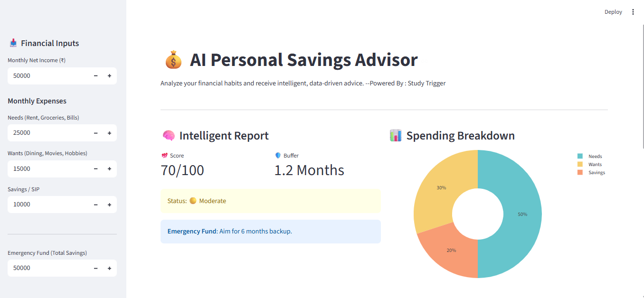Open the three-dot main menu
This screenshot has width=644, height=298.
tap(633, 12)
